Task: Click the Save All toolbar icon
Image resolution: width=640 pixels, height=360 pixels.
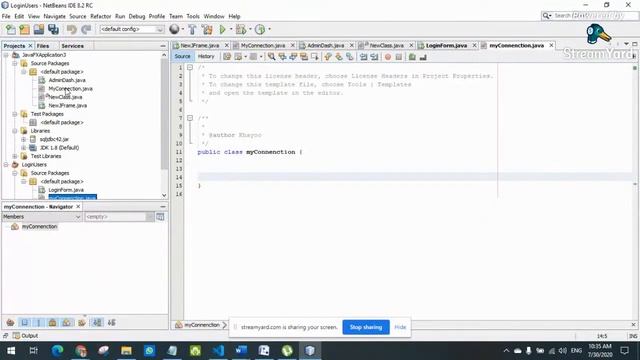Action: tap(53, 29)
